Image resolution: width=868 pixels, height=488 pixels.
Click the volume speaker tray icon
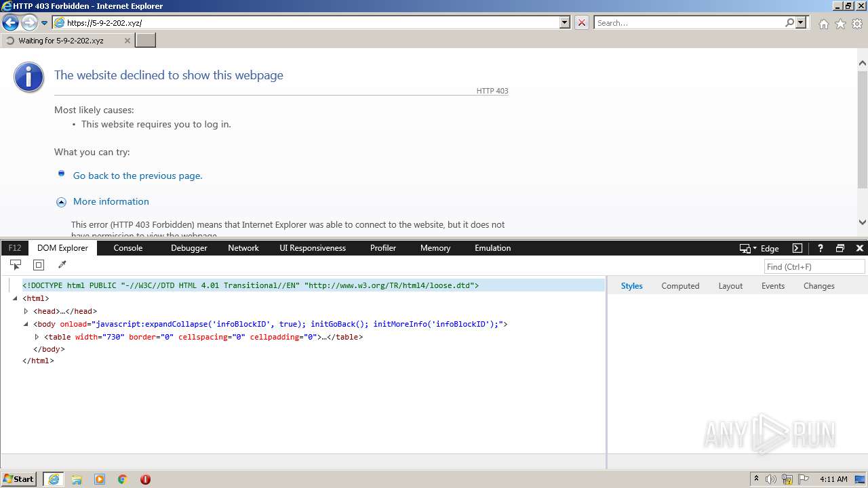tap(770, 479)
